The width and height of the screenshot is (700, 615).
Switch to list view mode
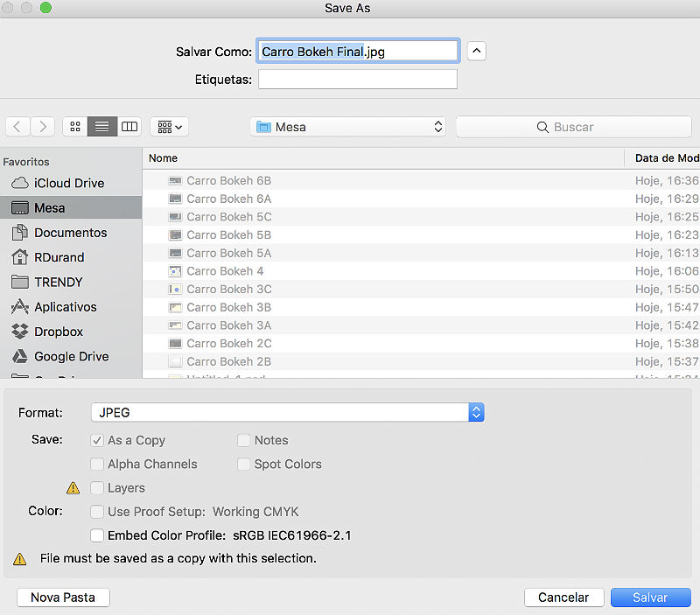[102, 127]
